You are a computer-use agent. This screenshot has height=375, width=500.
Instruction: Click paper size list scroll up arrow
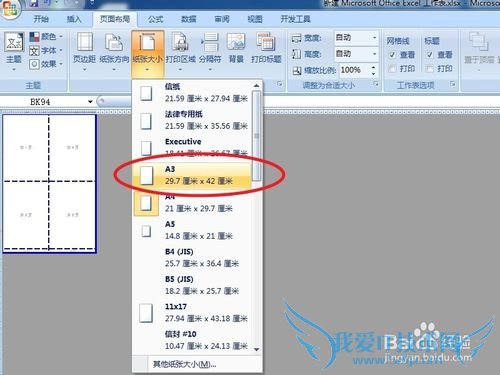pos(256,86)
